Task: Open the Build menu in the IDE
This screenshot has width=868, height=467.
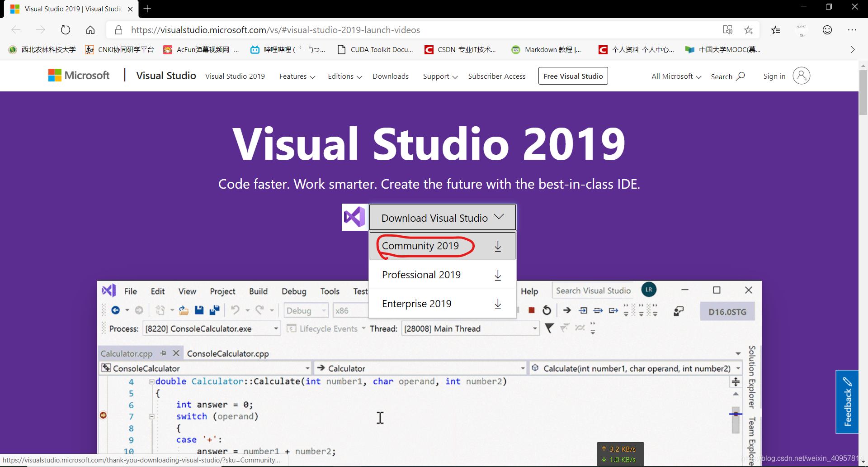Action: coord(258,291)
